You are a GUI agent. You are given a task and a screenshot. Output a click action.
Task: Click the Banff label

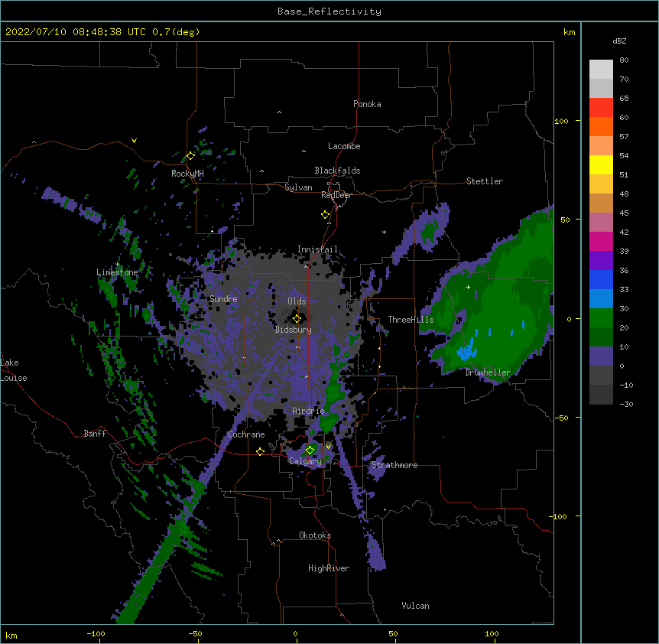click(95, 434)
